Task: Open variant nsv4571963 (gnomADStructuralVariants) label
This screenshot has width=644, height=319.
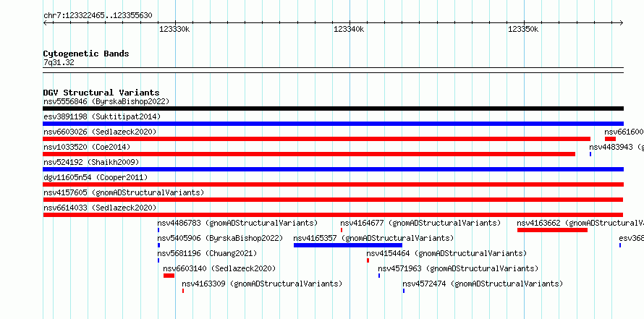Action: pyautogui.click(x=458, y=268)
